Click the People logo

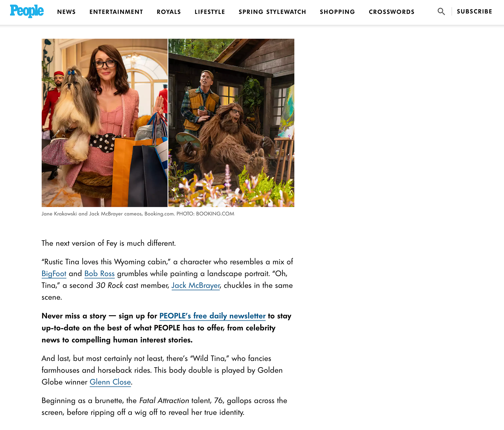point(27,11)
